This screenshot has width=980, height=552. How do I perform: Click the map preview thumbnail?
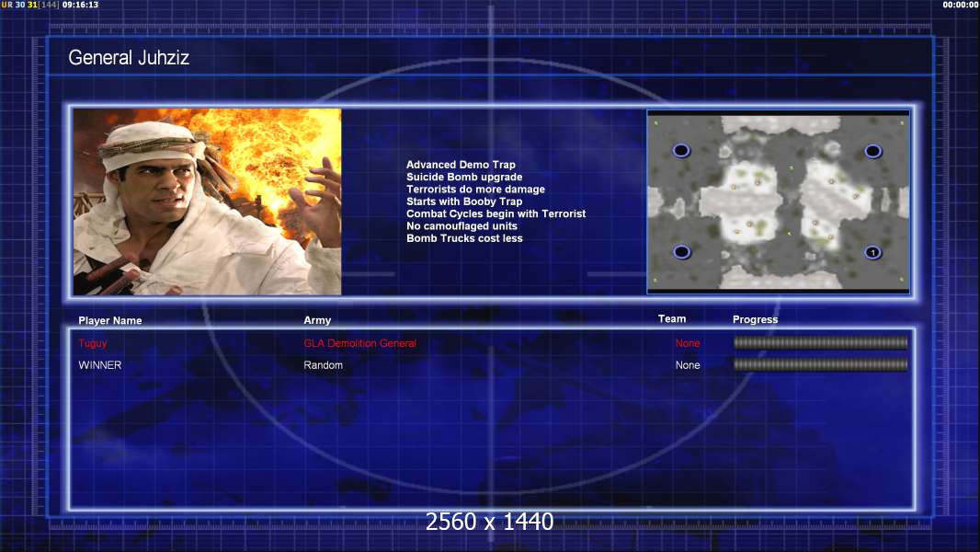(x=778, y=201)
